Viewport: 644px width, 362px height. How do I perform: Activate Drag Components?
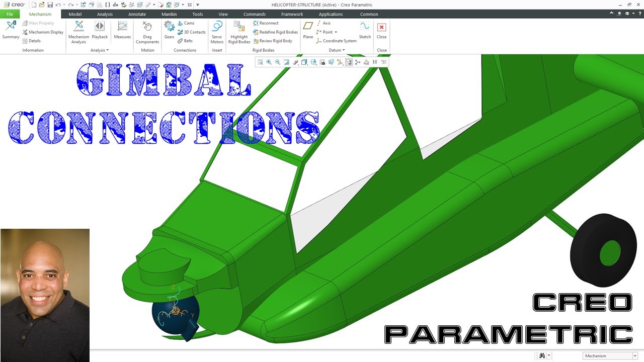point(147,32)
